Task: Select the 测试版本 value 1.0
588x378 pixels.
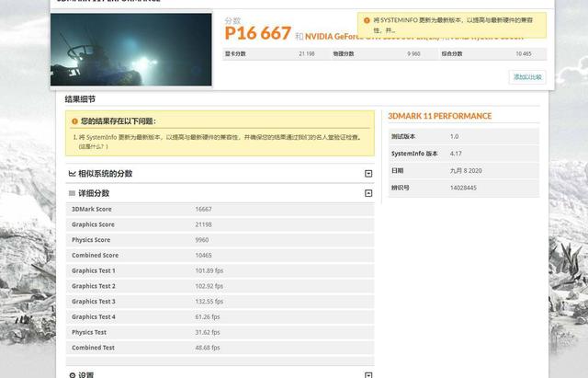Action: click(454, 136)
